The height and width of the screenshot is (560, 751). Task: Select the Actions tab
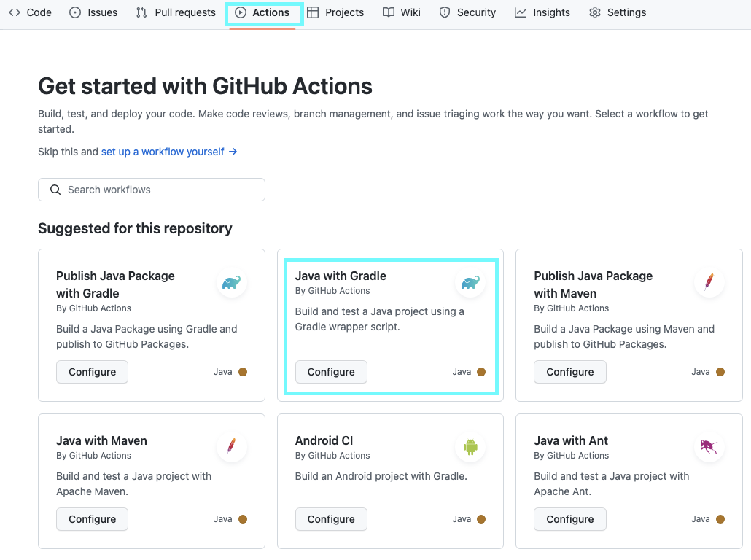[x=262, y=12]
